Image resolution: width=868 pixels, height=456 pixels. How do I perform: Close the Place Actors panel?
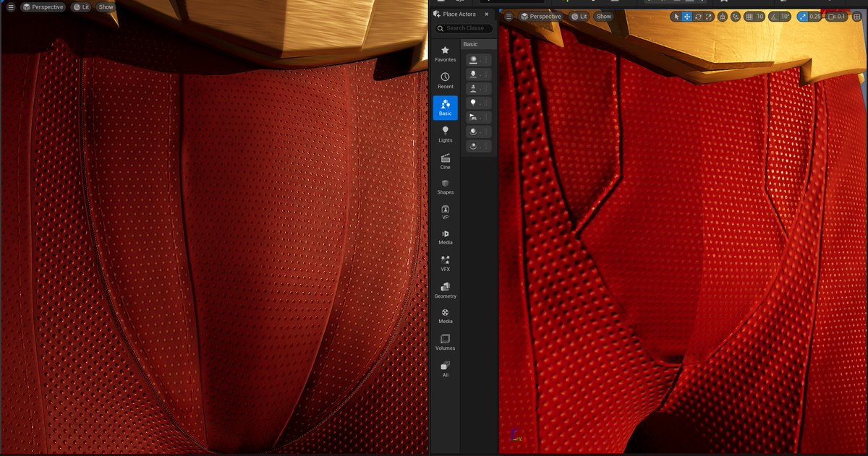pos(487,14)
